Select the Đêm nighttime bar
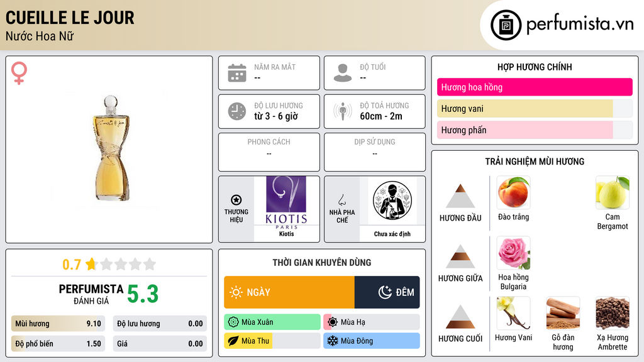Screen dimensions: 644x362 [x=387, y=292]
